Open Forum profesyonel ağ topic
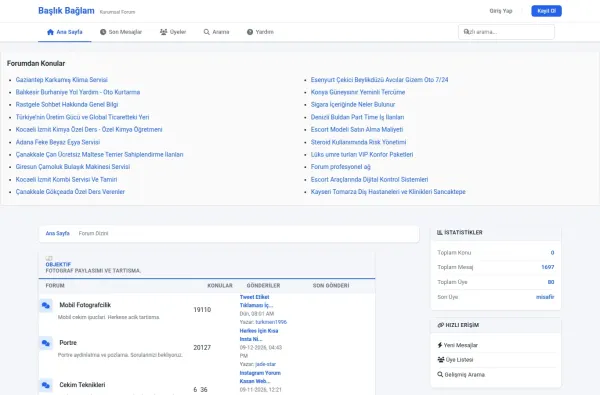The height and width of the screenshot is (395, 600). 341,167
